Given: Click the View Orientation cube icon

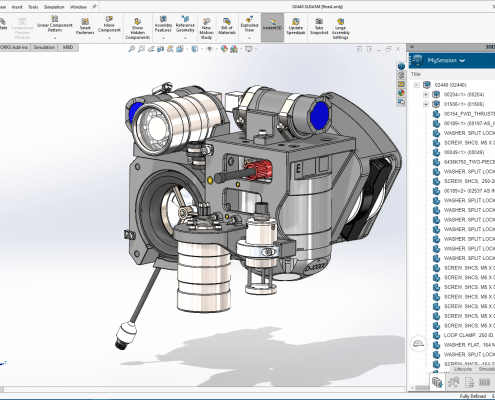Looking at the screenshot, I should pyautogui.click(x=180, y=49).
